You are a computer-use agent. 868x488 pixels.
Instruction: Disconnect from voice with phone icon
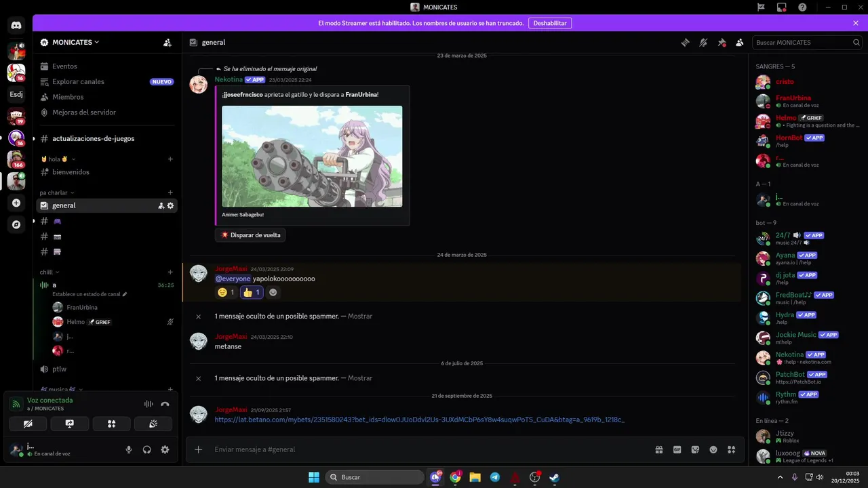coord(165,404)
